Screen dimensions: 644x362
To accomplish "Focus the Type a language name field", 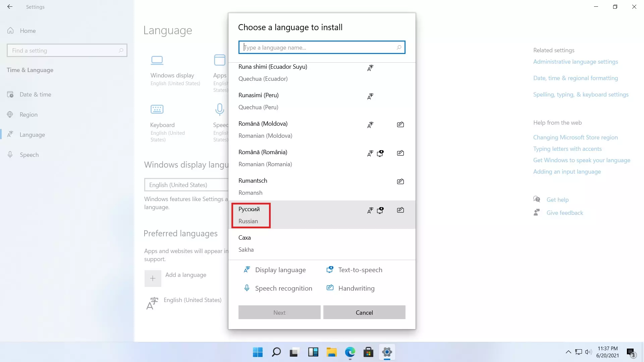I will [319, 48].
